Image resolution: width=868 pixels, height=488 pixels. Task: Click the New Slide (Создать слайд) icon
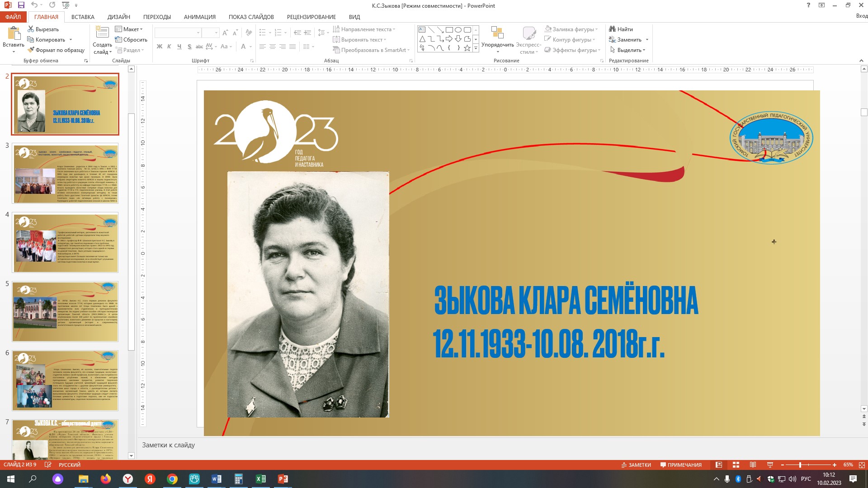102,33
